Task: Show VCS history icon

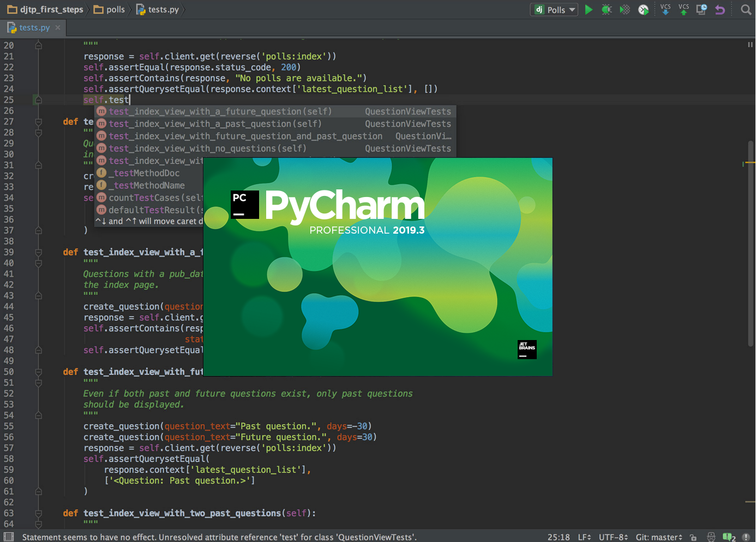Action: coord(701,9)
